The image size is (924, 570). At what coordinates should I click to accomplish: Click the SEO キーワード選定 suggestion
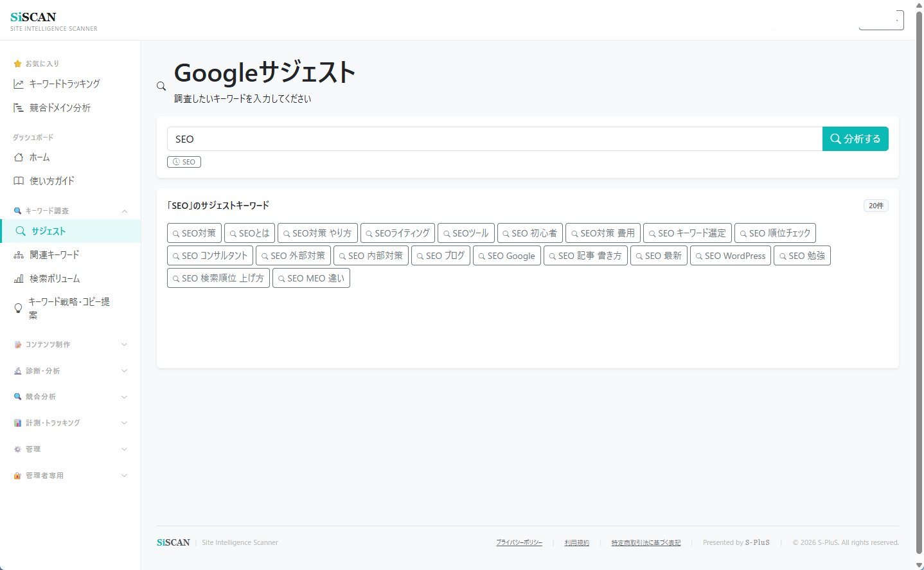pyautogui.click(x=688, y=233)
